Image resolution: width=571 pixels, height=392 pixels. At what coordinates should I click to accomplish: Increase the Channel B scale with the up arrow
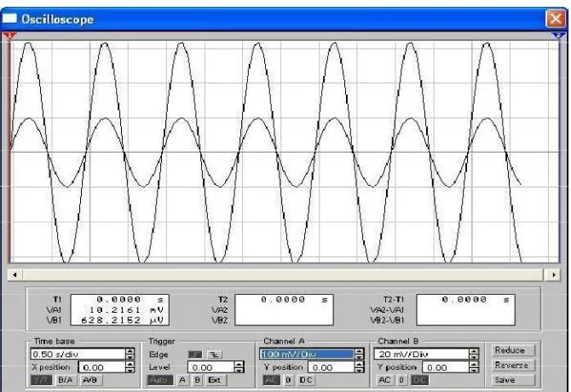pos(474,351)
